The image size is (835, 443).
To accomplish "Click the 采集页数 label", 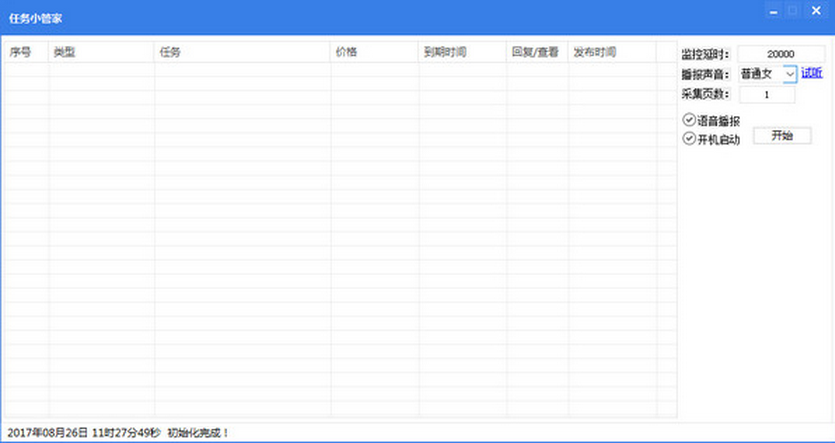I will 706,95.
